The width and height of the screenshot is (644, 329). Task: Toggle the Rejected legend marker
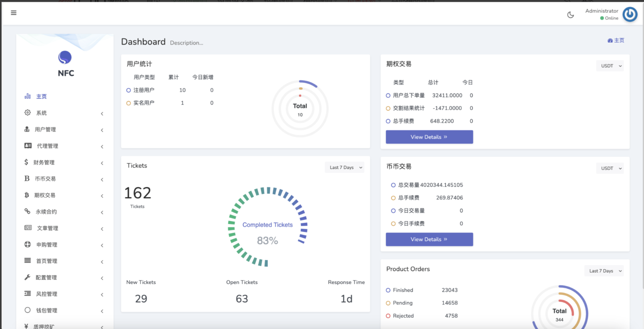tap(388, 316)
